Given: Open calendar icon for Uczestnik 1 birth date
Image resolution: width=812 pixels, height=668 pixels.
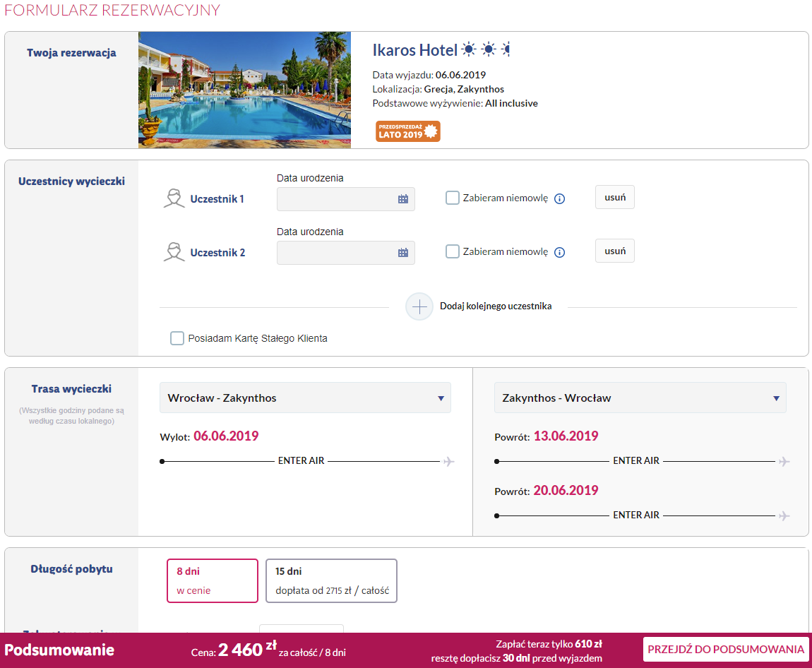Looking at the screenshot, I should [403, 199].
